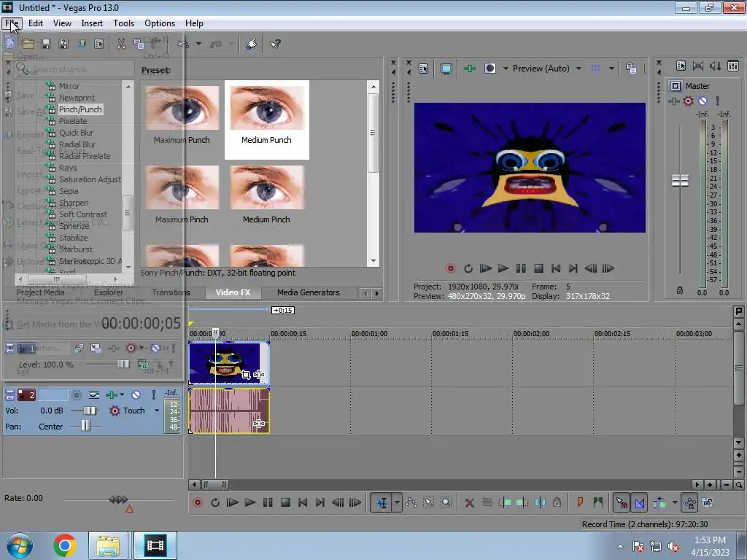Switch to the Video FX tab
This screenshot has height=560, width=747.
(x=233, y=292)
